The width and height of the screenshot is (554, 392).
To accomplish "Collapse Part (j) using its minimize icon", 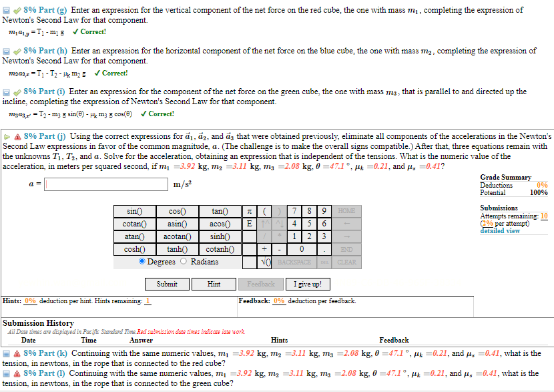I will [7, 136].
